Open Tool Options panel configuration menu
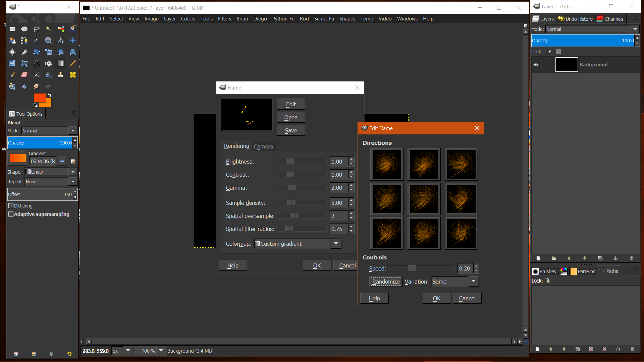The width and height of the screenshot is (644, 362). click(74, 113)
